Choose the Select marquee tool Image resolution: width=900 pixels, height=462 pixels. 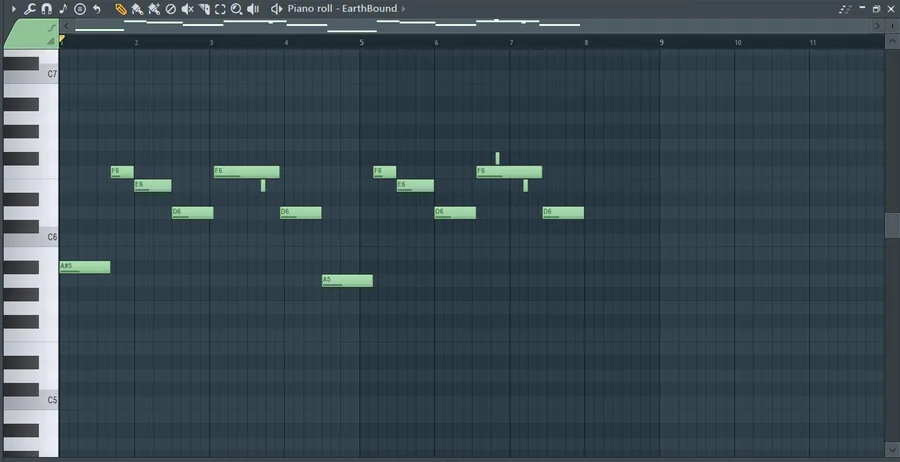coord(220,9)
